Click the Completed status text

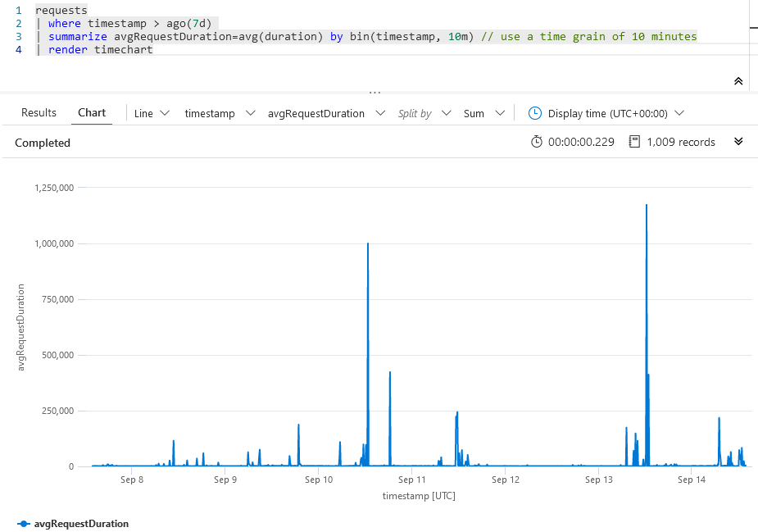(43, 142)
